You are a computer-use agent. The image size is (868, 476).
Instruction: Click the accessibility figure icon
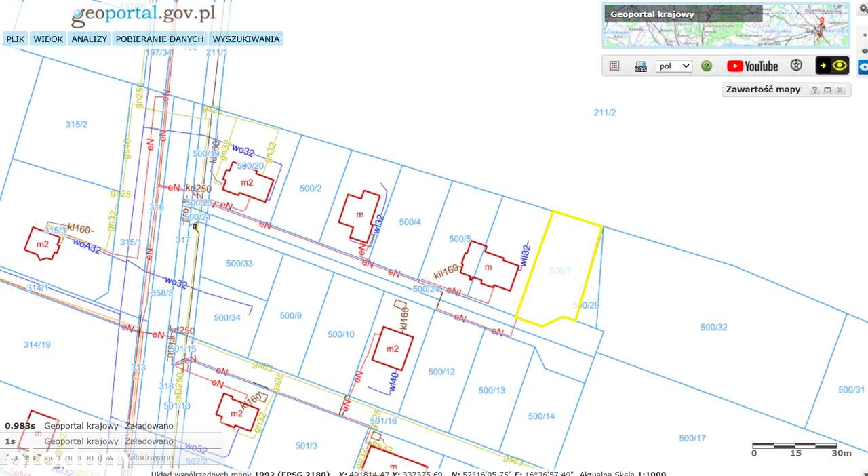pos(796,66)
